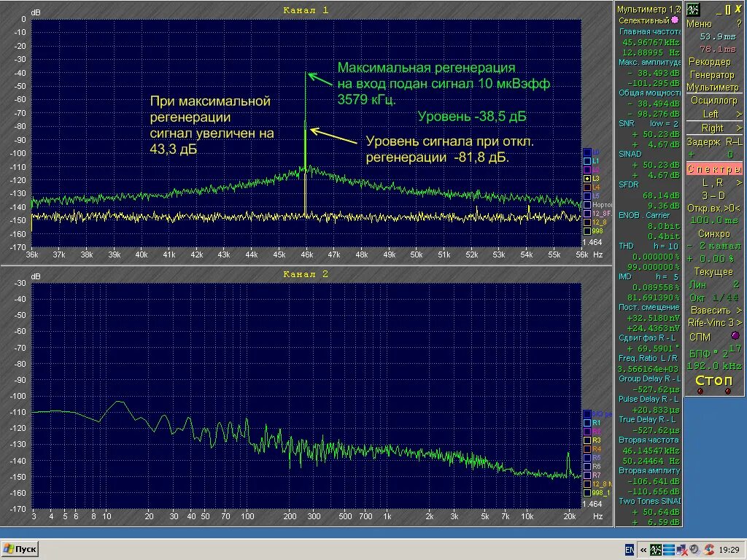Open the help question mark
747x560 pixels.
(x=739, y=23)
